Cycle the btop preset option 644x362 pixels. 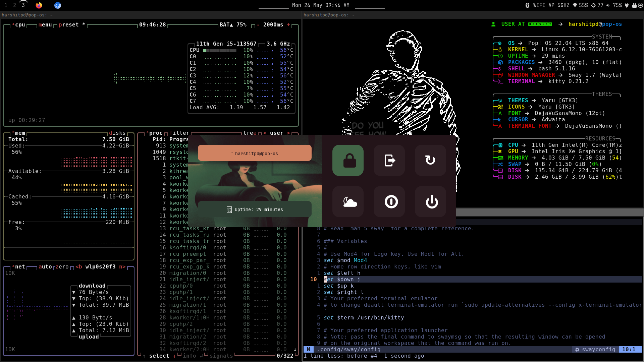click(x=69, y=24)
